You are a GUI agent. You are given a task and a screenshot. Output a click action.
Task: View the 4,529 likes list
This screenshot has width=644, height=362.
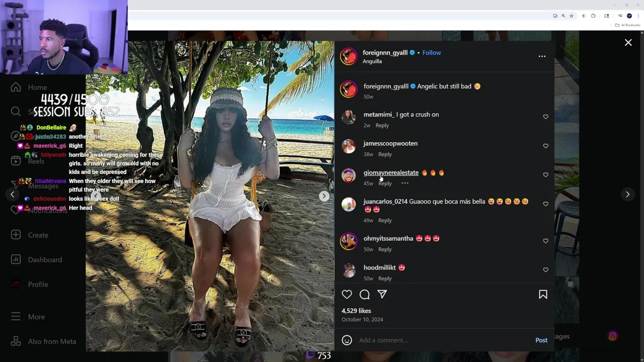pos(356,311)
